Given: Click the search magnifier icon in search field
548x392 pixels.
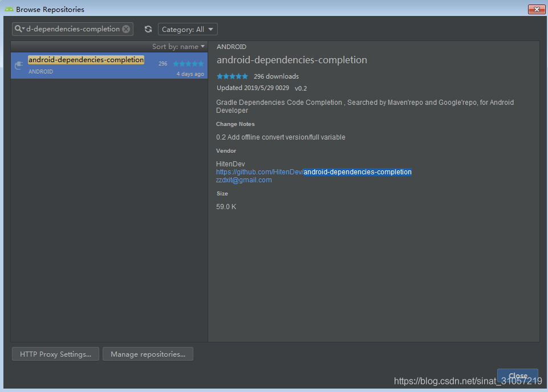Looking at the screenshot, I should (x=19, y=29).
